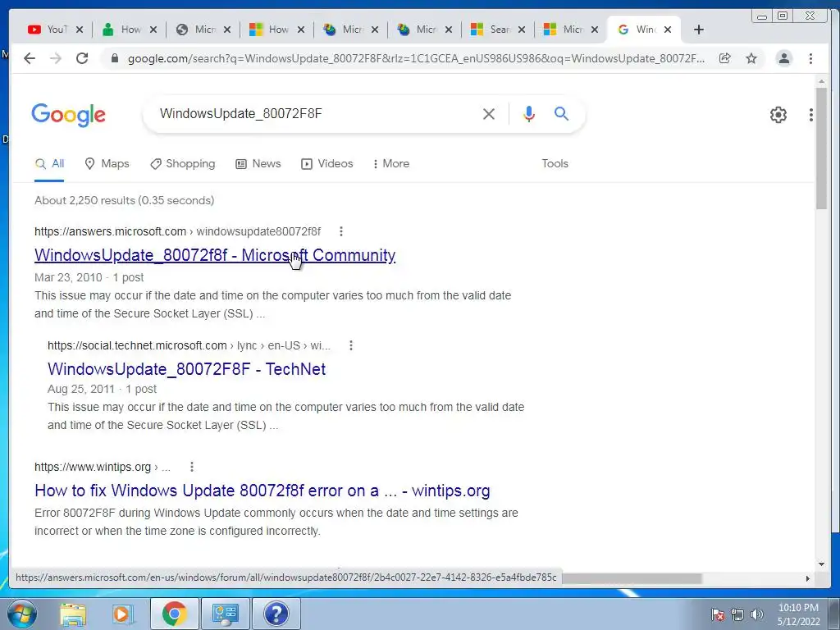
Task: Clear the search box with X
Action: click(489, 113)
